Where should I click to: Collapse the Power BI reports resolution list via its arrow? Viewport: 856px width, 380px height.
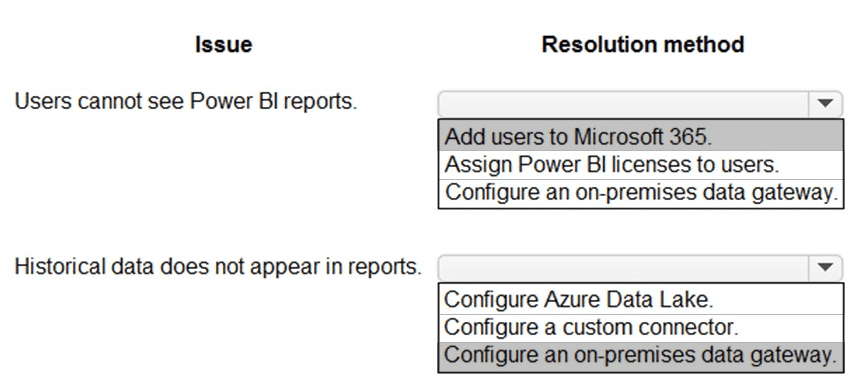tap(825, 103)
